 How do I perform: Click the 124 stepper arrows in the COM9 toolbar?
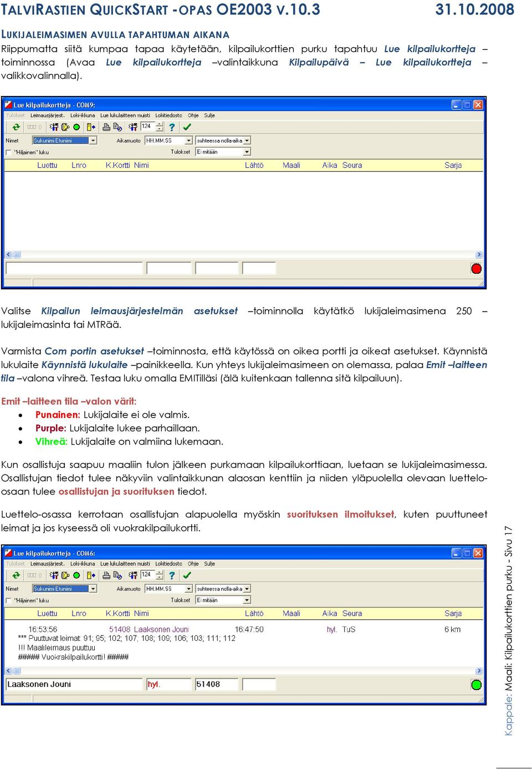[x=160, y=127]
